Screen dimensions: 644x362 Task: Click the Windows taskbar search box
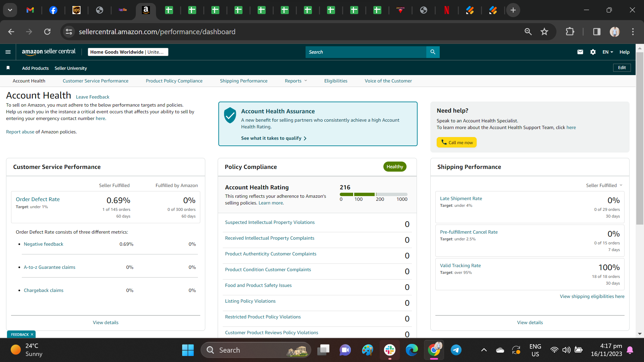coord(256,350)
